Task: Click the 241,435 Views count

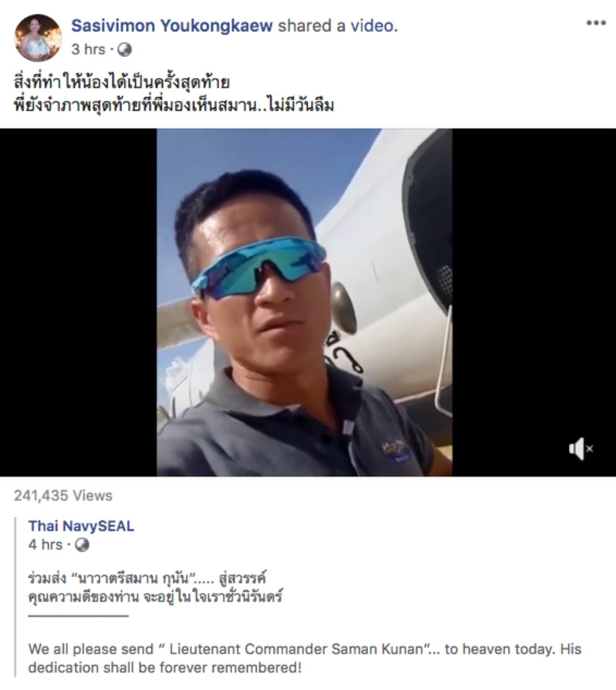Action: click(x=63, y=496)
